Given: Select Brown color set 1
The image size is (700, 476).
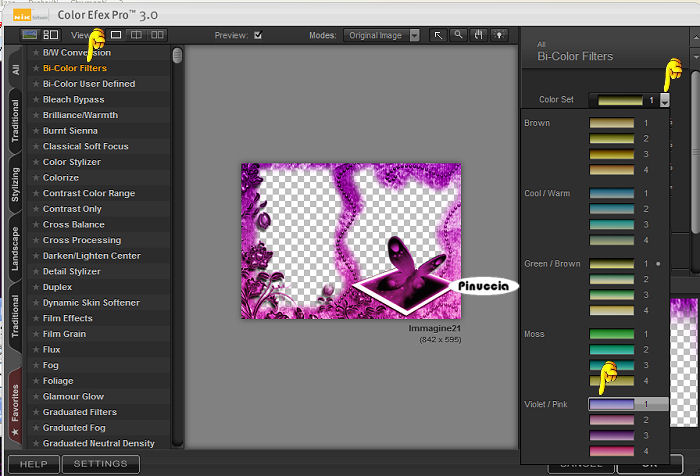Looking at the screenshot, I should coord(612,123).
